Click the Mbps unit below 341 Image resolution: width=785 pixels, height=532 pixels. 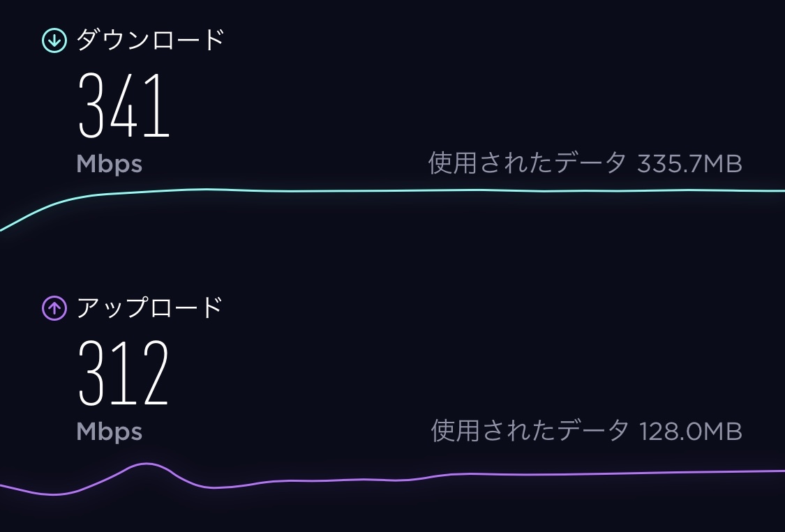109,164
